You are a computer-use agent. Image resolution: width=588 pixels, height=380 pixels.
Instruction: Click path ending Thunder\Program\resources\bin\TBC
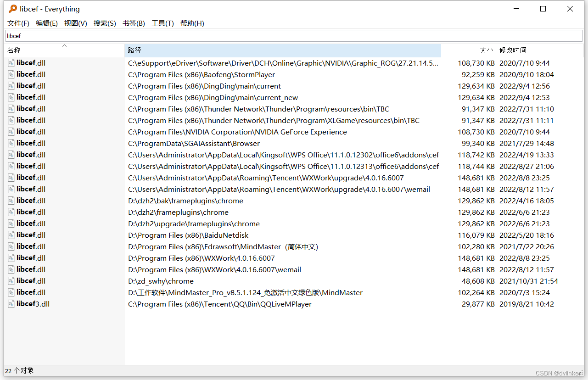[x=258, y=109]
